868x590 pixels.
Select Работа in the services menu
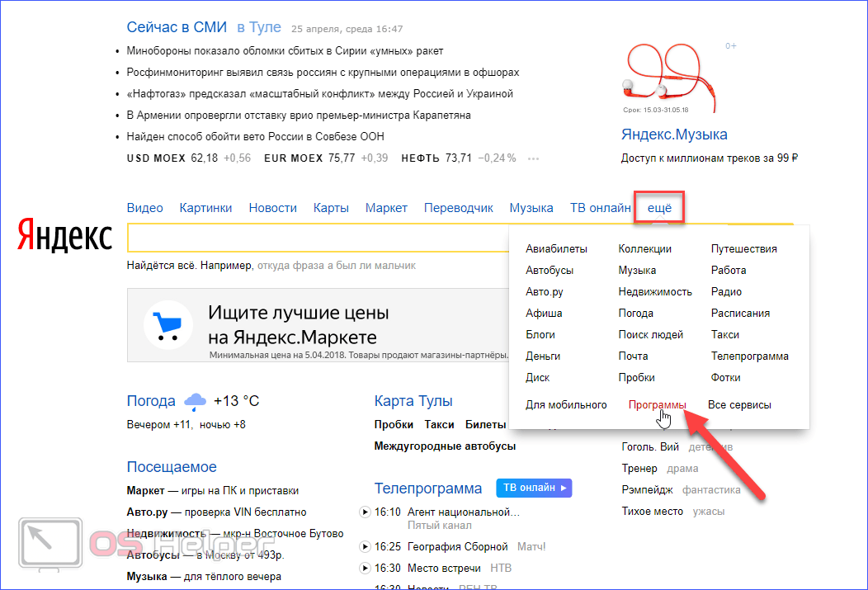[x=729, y=271]
